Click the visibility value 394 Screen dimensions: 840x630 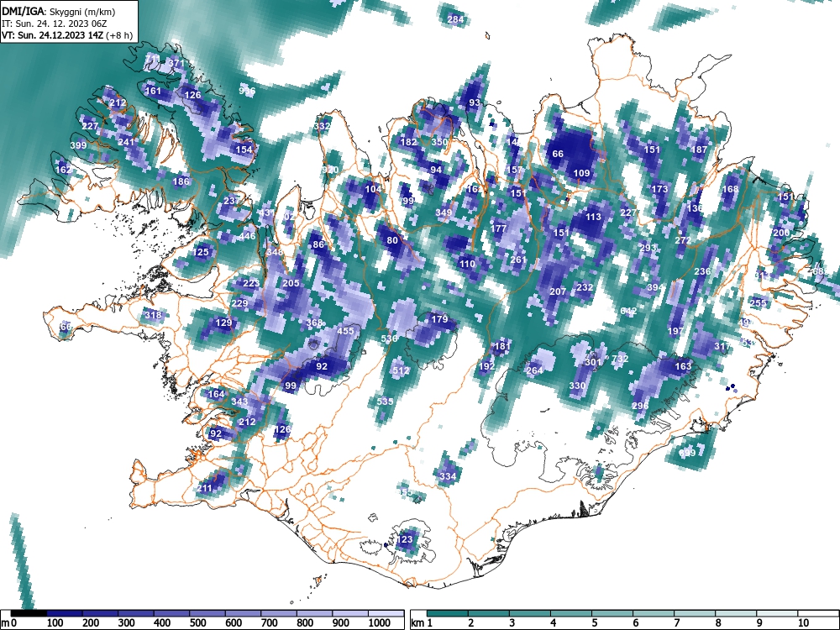656,287
